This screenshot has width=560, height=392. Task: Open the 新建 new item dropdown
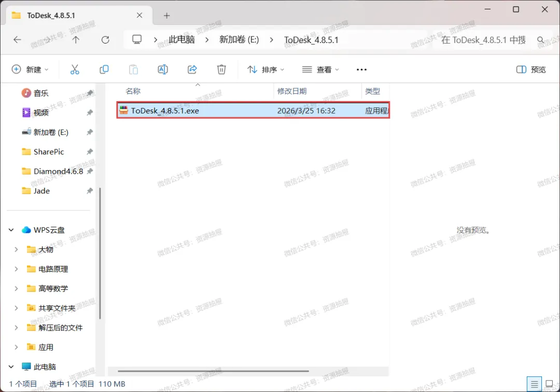pos(30,69)
